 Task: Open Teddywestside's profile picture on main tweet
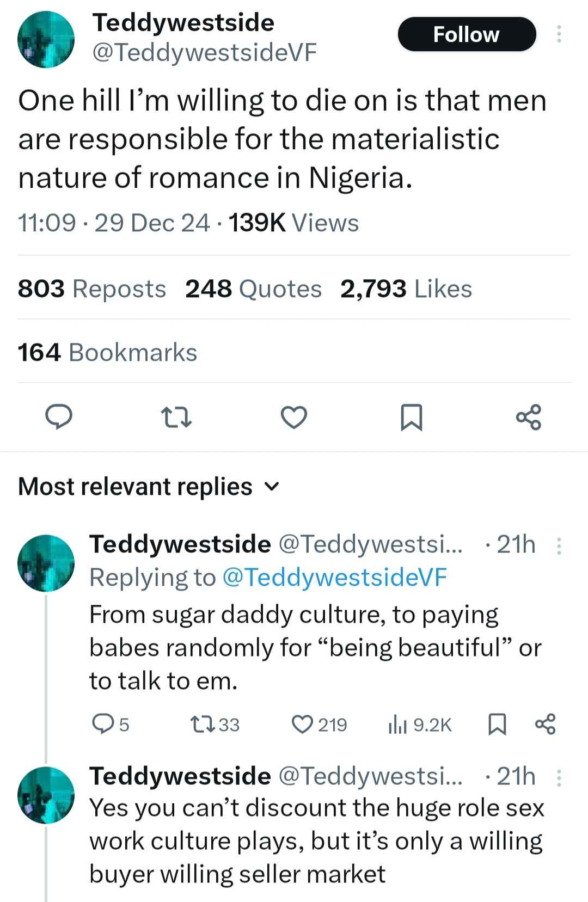pyautogui.click(x=46, y=40)
